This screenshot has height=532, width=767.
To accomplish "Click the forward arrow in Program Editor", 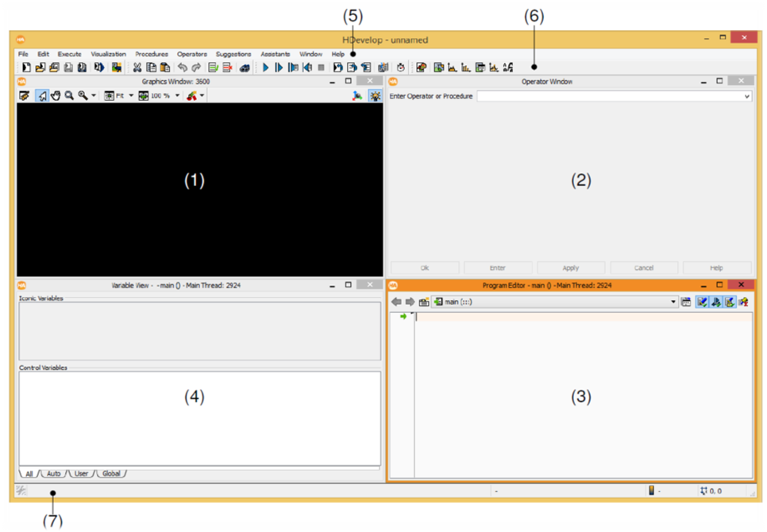I will point(410,303).
